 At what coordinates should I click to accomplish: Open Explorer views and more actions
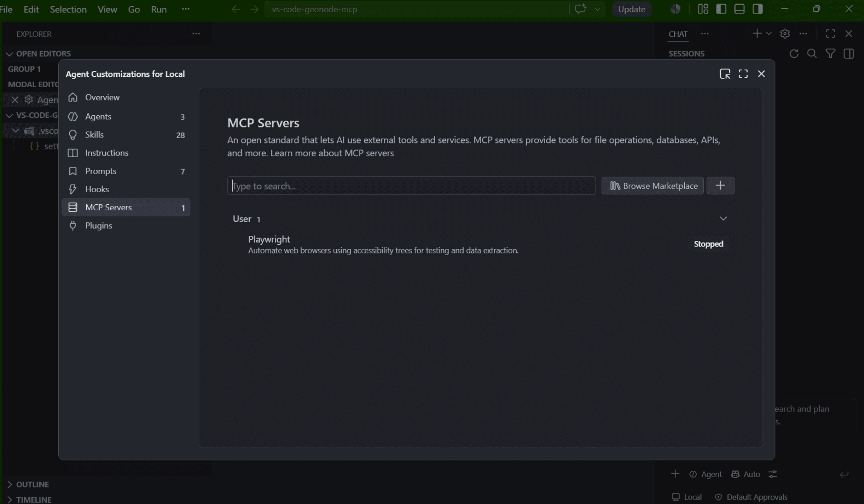(x=196, y=34)
